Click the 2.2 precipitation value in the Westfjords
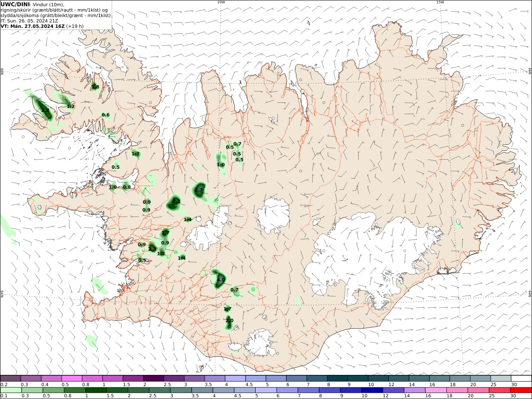 [45, 110]
